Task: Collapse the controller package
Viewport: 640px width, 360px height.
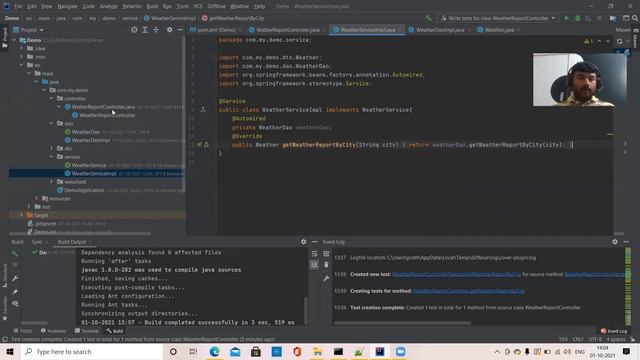Action: [x=51, y=98]
